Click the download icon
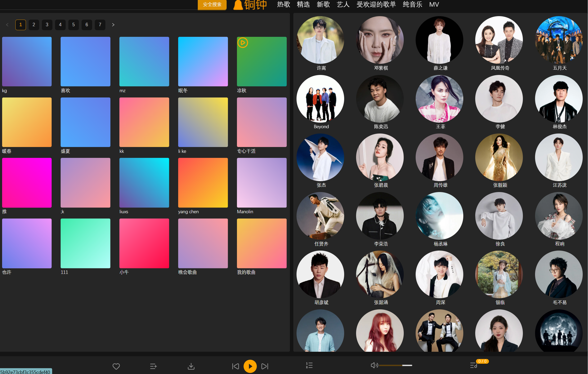Viewport: 588px width, 374px height. tap(191, 366)
